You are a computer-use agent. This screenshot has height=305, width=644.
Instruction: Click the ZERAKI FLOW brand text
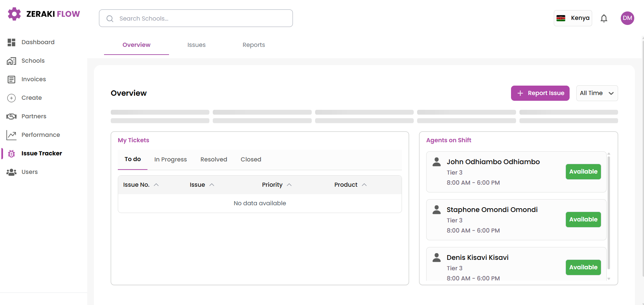[x=53, y=14]
